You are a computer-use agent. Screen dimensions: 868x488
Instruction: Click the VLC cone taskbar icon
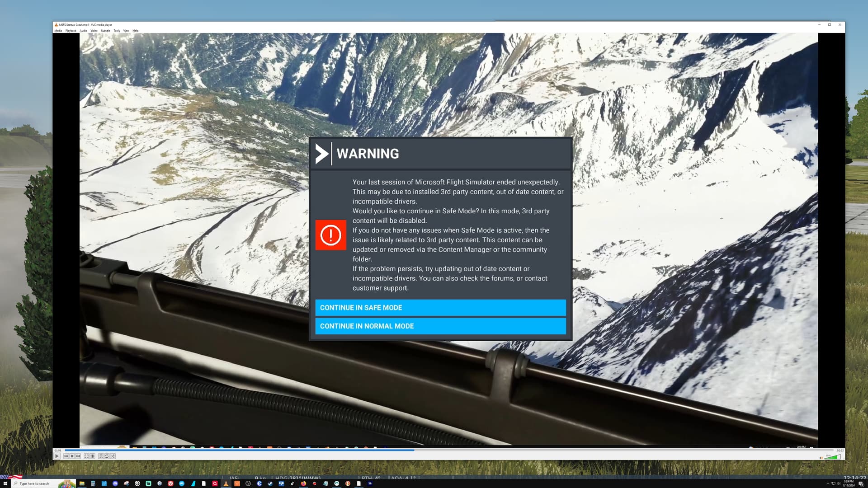tap(226, 483)
